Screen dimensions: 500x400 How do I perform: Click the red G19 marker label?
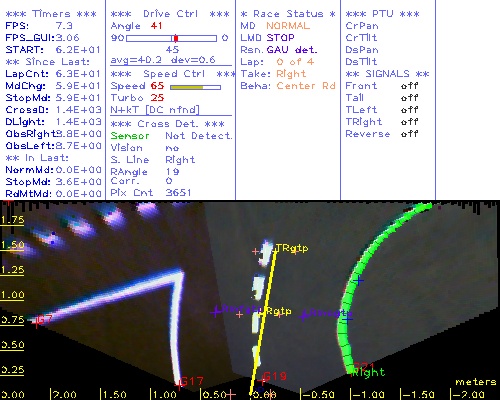coord(274,376)
